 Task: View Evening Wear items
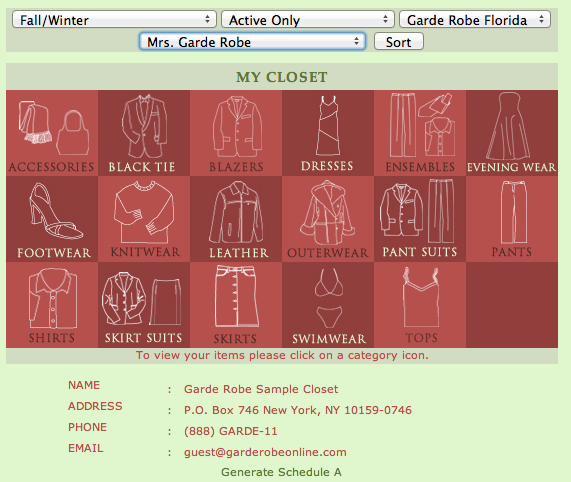pos(512,133)
